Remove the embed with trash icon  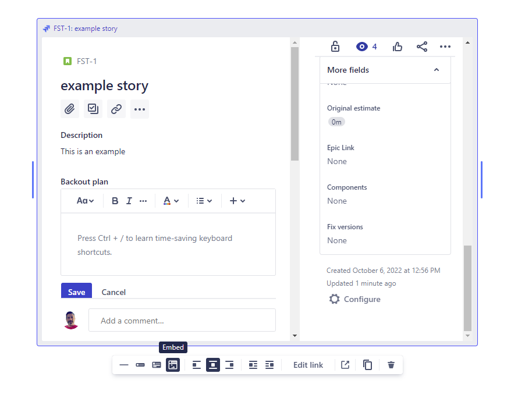pos(391,365)
